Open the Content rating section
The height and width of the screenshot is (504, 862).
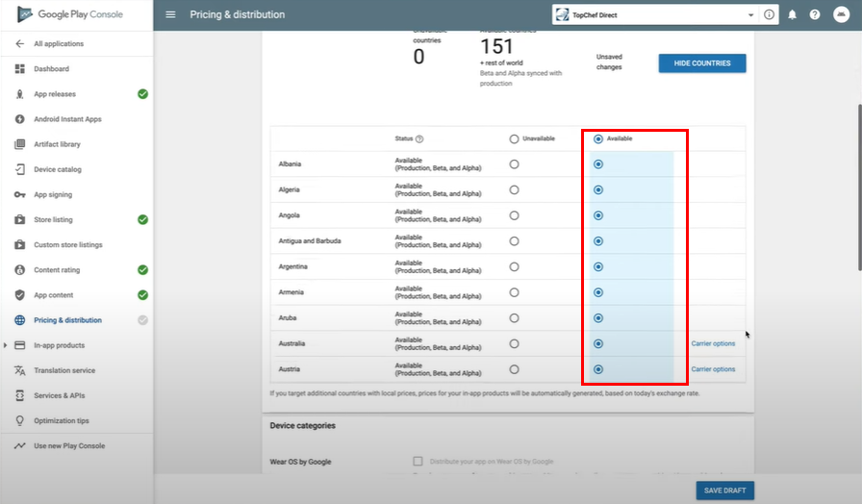(x=57, y=270)
